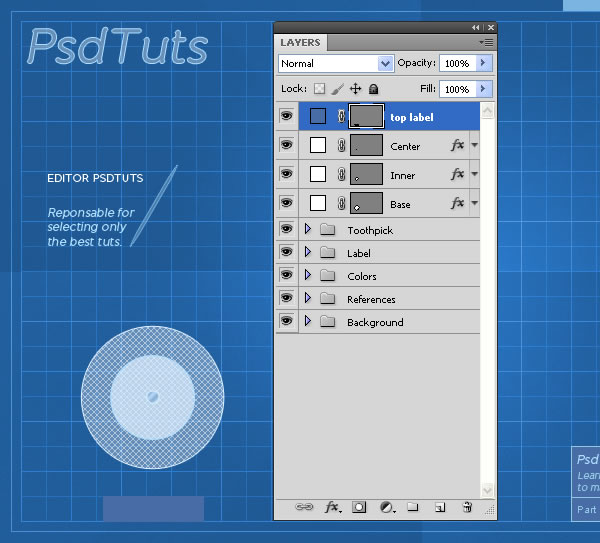Select top label vector mask thumbnail
600x543 pixels.
(x=366, y=116)
